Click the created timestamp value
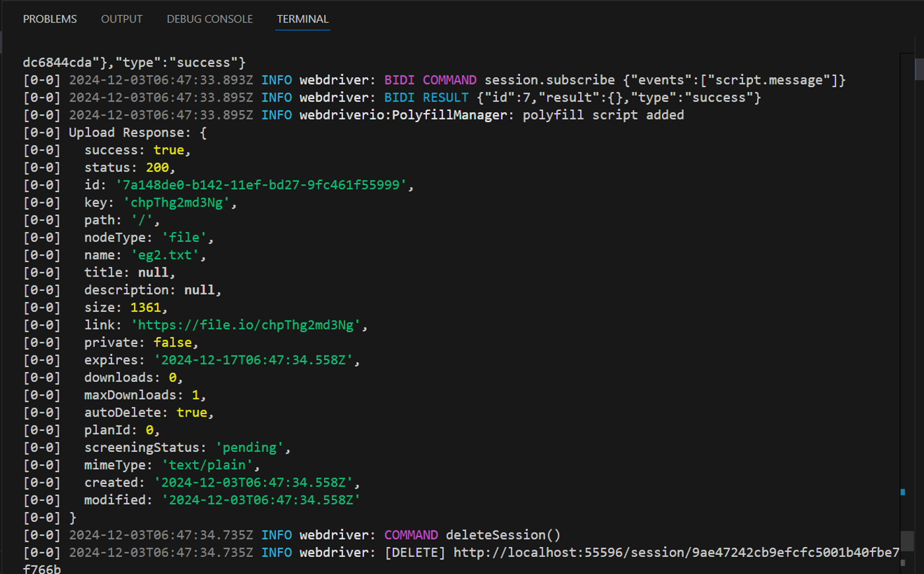Screen dimensions: 924x574 (253, 483)
